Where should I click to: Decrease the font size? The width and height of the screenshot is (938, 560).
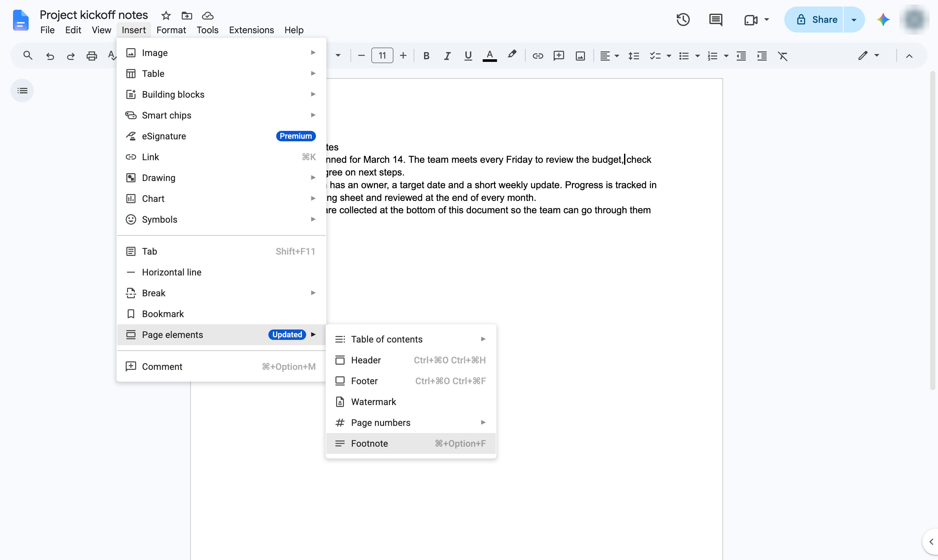click(x=361, y=56)
